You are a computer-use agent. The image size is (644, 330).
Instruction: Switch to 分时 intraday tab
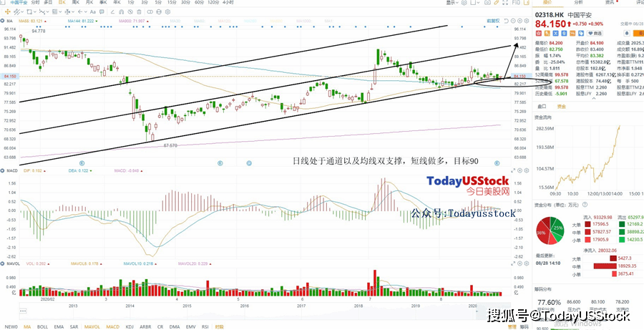tap(35, 2)
